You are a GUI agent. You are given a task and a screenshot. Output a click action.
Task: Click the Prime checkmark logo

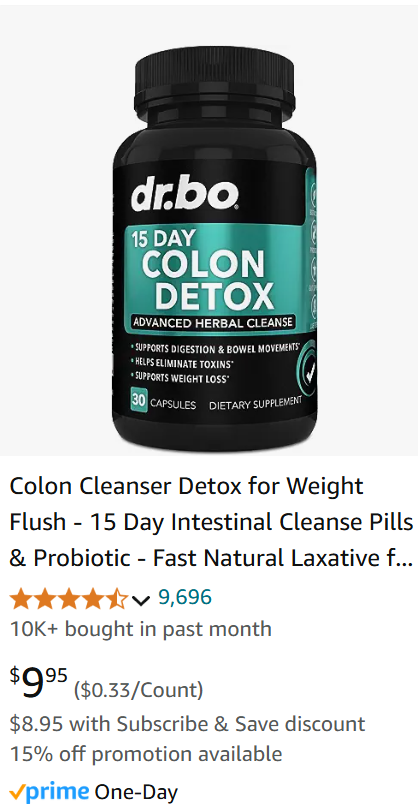(x=50, y=791)
